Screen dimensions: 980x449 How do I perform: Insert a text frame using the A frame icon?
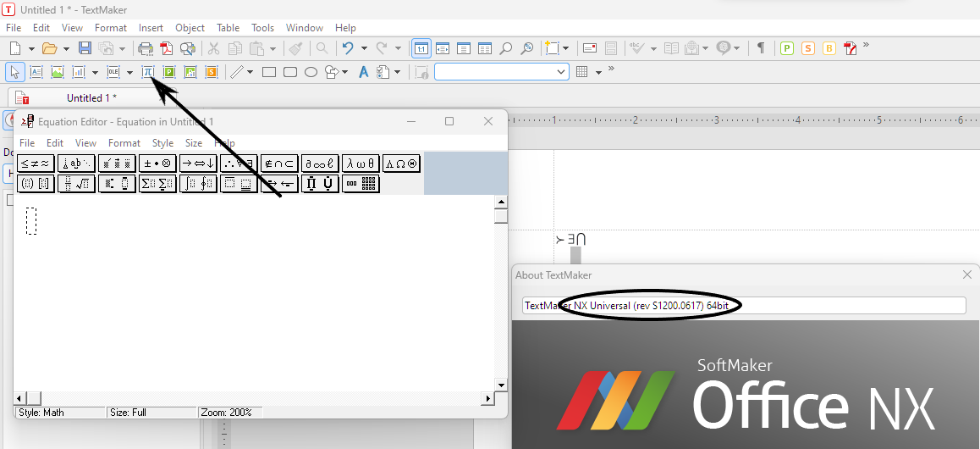[36, 72]
